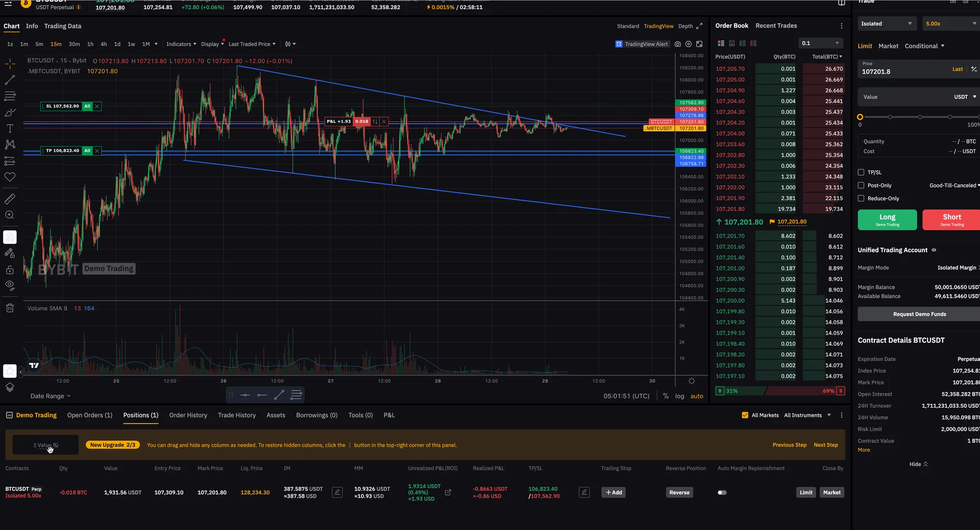The width and height of the screenshot is (980, 530).
Task: Click Request Demo Funds button
Action: click(919, 314)
